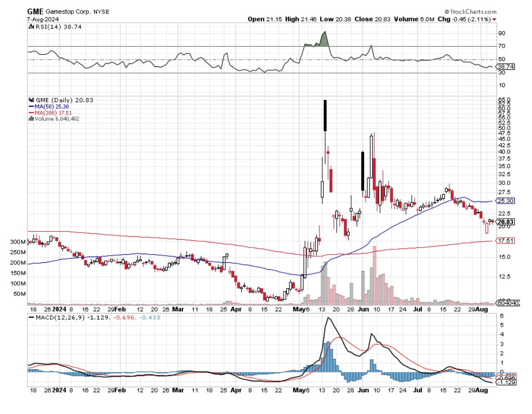Click the 25.30 MA(50) axis label
Viewport: 532px width, 414px height.
coord(507,201)
